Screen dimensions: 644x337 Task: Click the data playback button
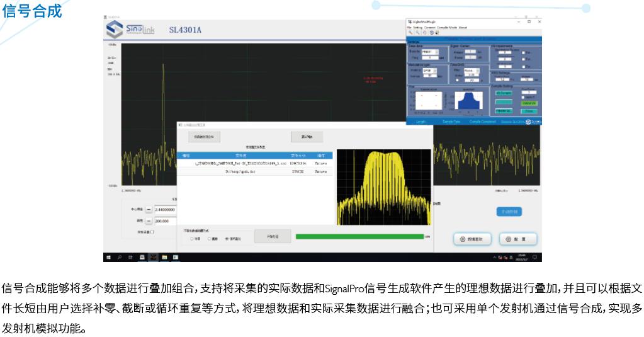point(472,239)
